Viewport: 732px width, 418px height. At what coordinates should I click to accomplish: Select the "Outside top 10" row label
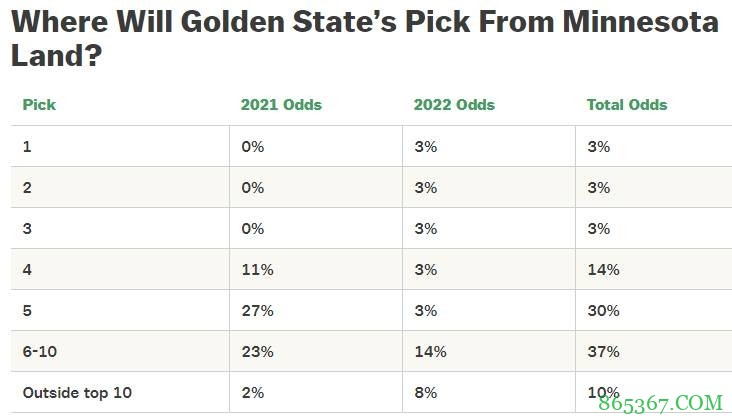tap(77, 393)
